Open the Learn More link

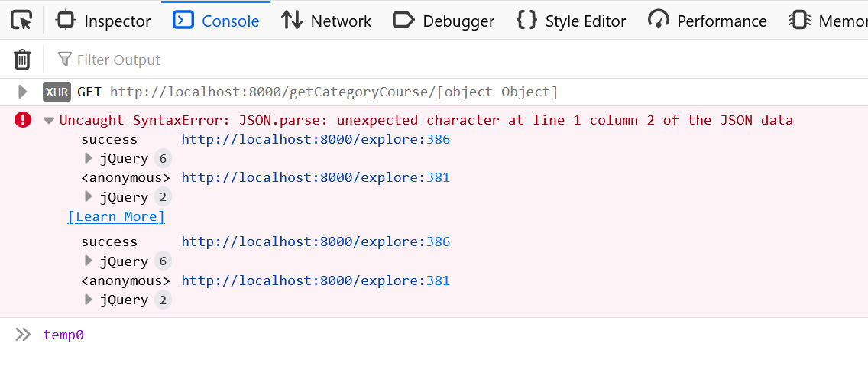coord(116,216)
